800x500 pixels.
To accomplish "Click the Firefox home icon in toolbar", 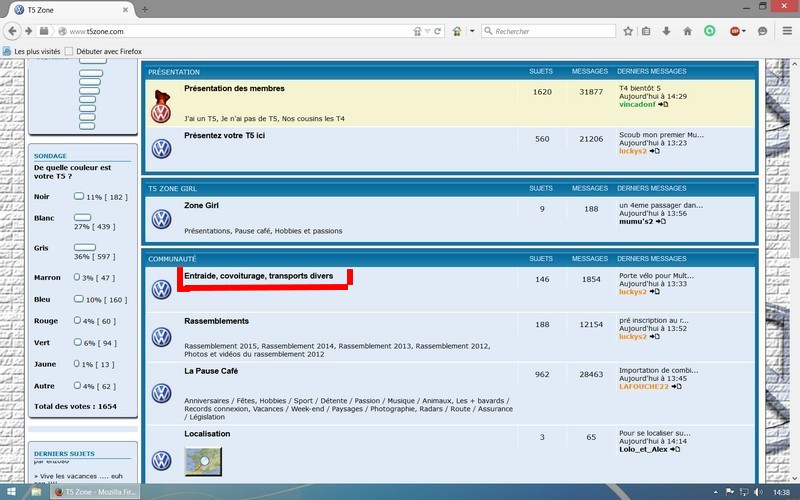I will 688,31.
